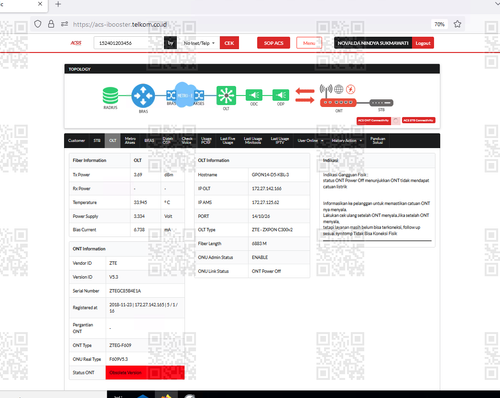This screenshot has height=398, width=500.
Task: Open the Check Voice tab
Action: pos(187,141)
